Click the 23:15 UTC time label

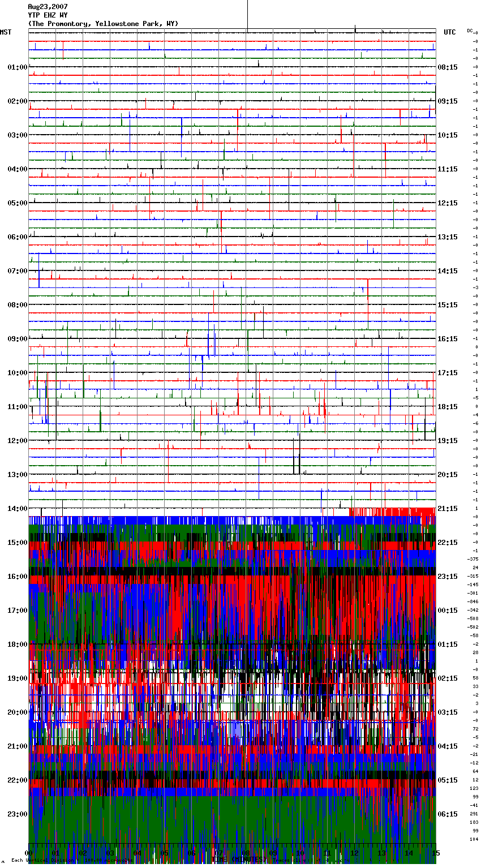tap(448, 577)
